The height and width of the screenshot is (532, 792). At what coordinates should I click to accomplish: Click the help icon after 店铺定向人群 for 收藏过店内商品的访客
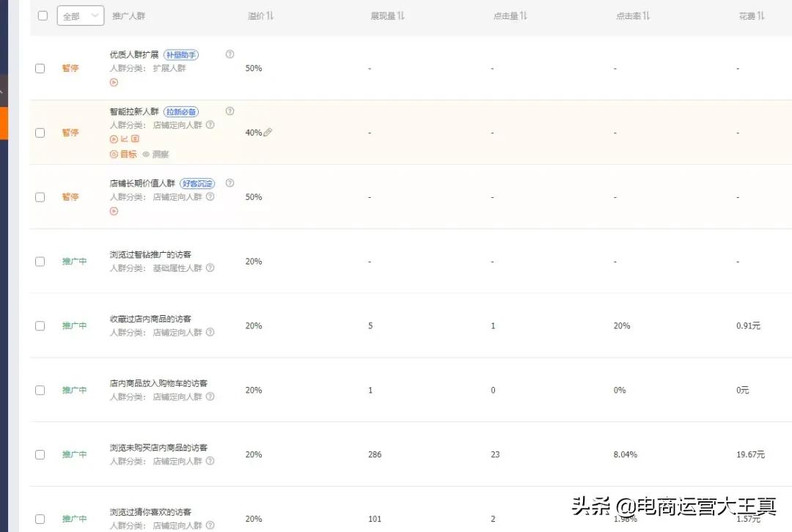point(210,332)
